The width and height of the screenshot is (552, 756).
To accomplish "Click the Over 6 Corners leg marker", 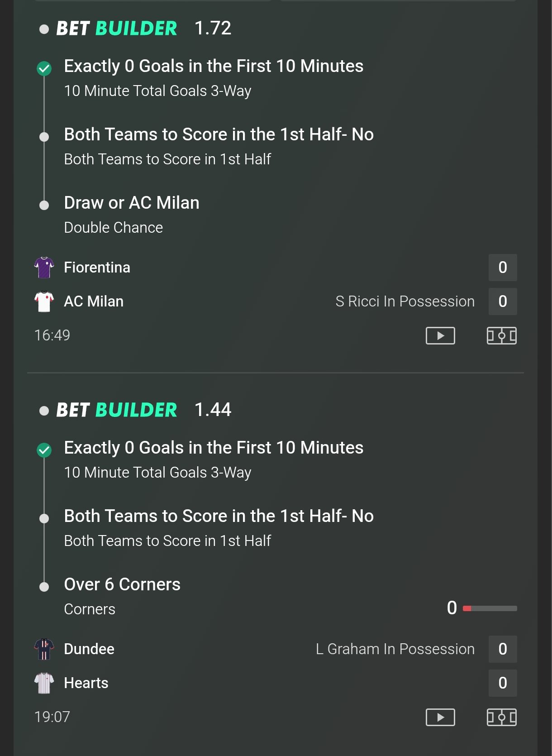I will tap(44, 587).
